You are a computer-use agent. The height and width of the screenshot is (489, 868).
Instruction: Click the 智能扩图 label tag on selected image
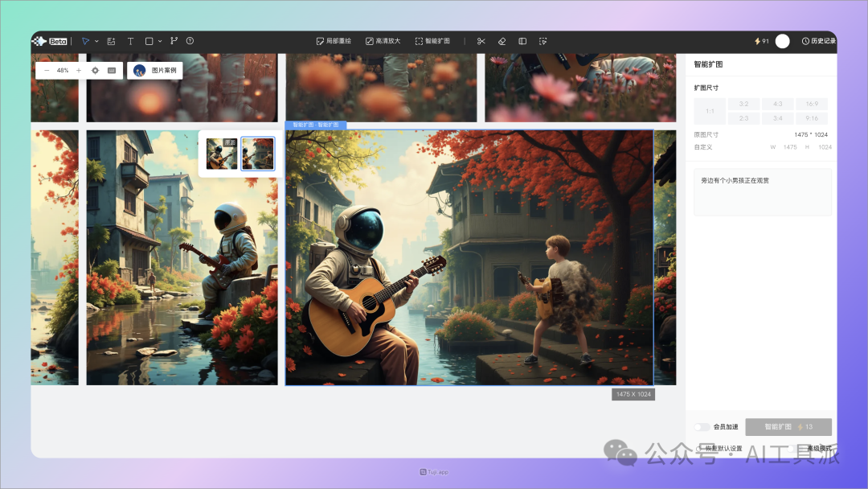tap(316, 125)
